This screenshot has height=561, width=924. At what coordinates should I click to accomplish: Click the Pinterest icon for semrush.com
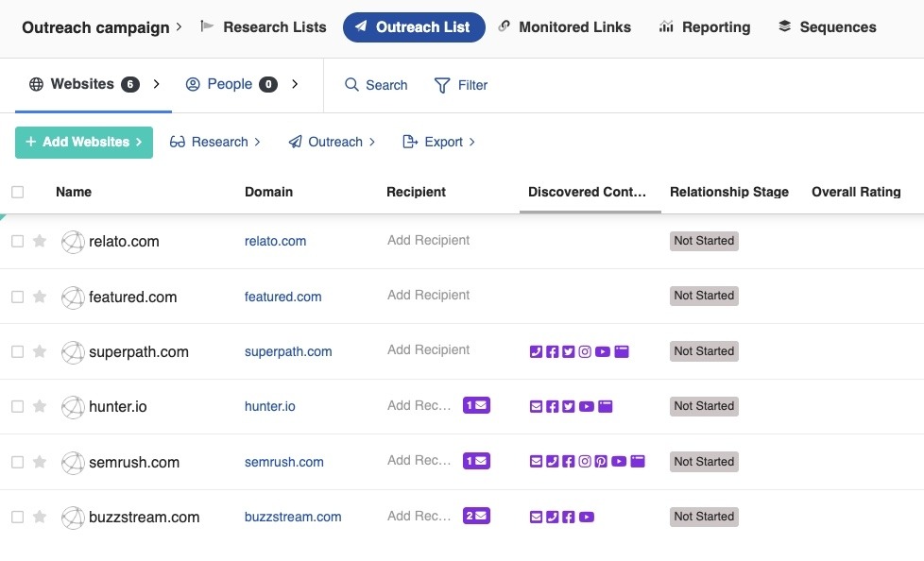(x=602, y=461)
